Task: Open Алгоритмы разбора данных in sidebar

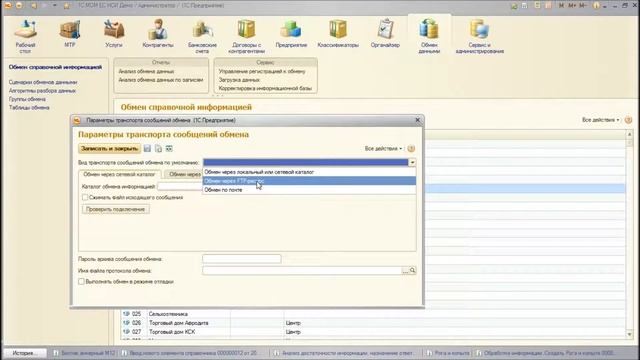Action: coord(42,91)
